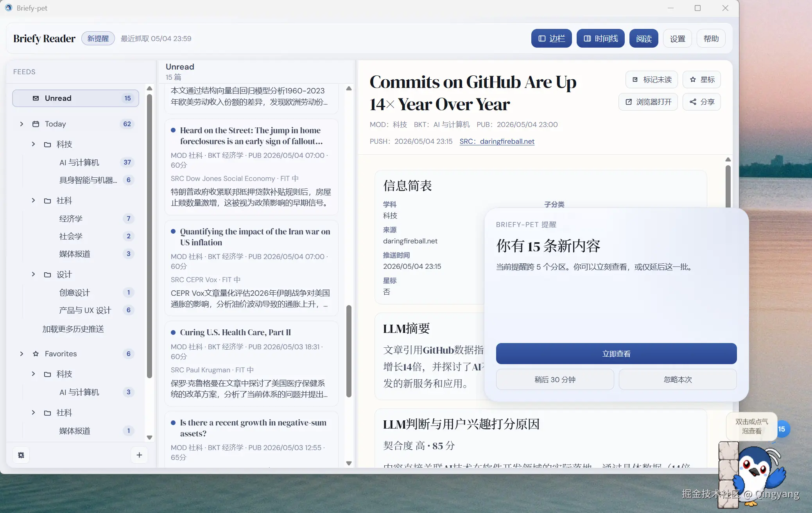Maximize the Briefy-pet window

(697, 8)
